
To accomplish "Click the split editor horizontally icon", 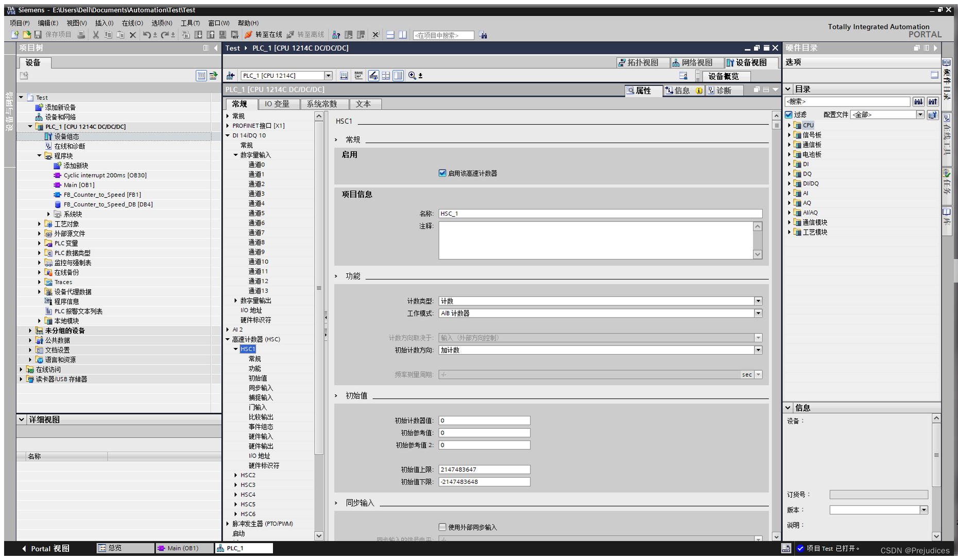I will (x=390, y=34).
